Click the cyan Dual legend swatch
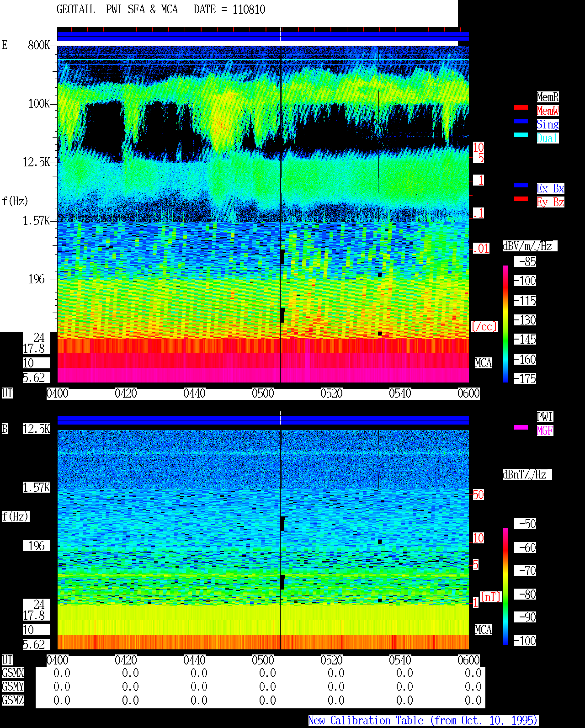Screen dimensions: 585x728 click(521, 135)
